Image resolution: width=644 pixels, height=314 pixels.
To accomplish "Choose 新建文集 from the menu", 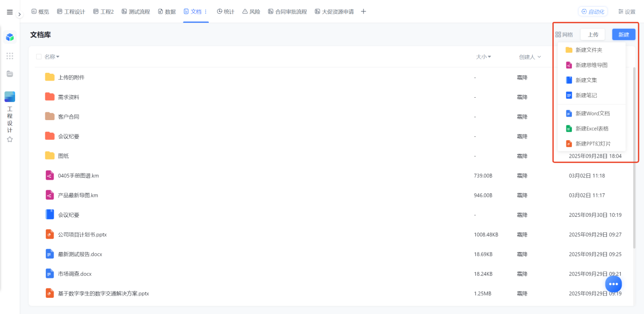I will (x=591, y=80).
